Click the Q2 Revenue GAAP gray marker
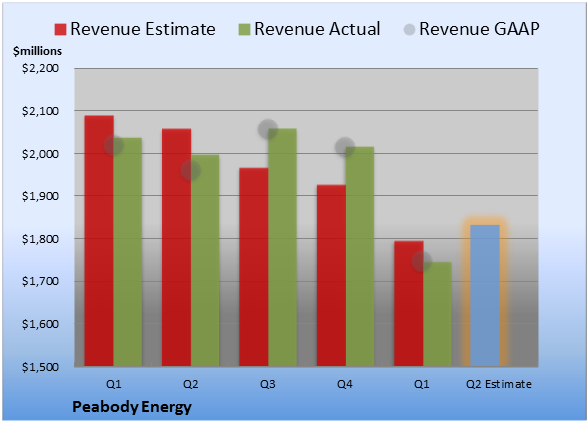The image size is (588, 422). 191,171
